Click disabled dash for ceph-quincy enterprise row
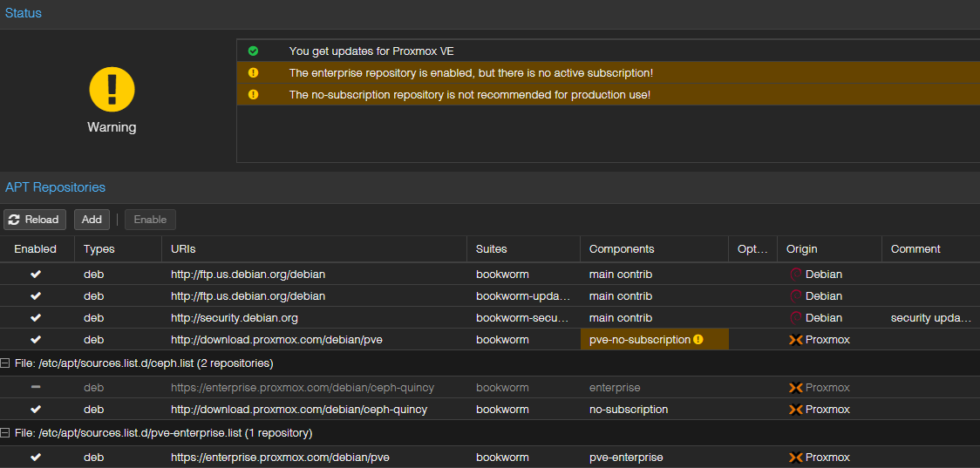 [36, 388]
